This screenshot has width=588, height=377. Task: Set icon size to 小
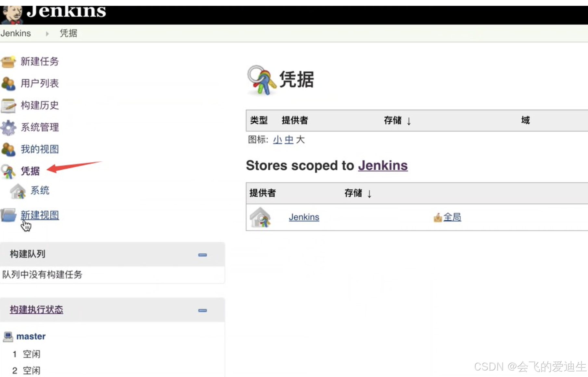pos(277,140)
